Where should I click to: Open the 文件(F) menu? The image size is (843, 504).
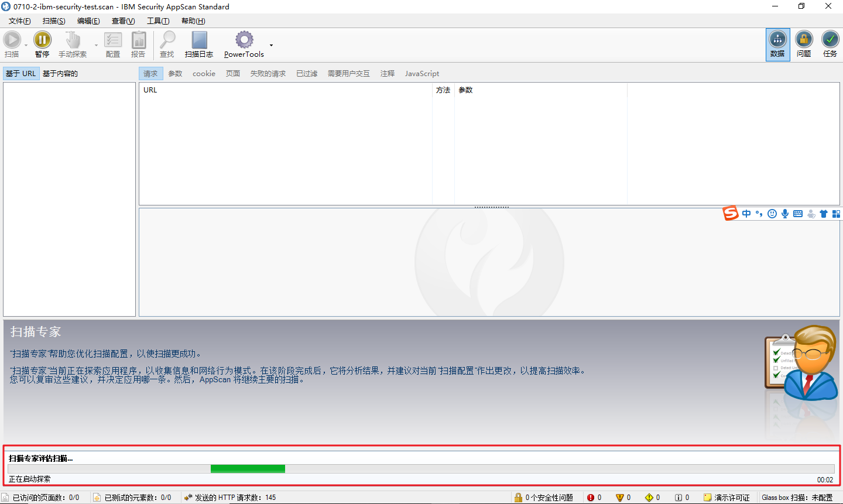point(20,21)
